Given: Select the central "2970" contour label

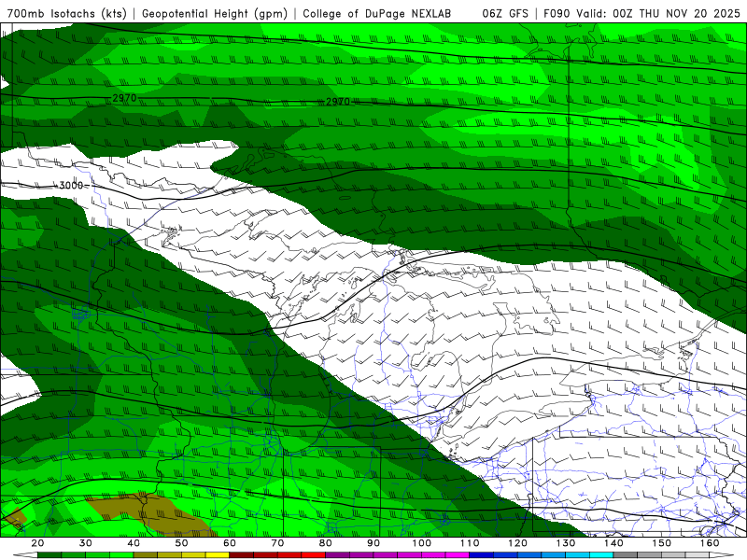Looking at the screenshot, I should tap(338, 102).
